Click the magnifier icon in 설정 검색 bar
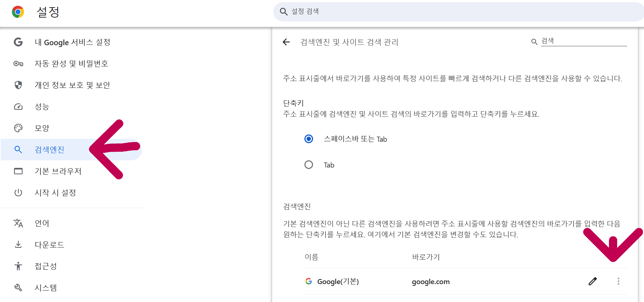The width and height of the screenshot is (644, 302). point(284,11)
